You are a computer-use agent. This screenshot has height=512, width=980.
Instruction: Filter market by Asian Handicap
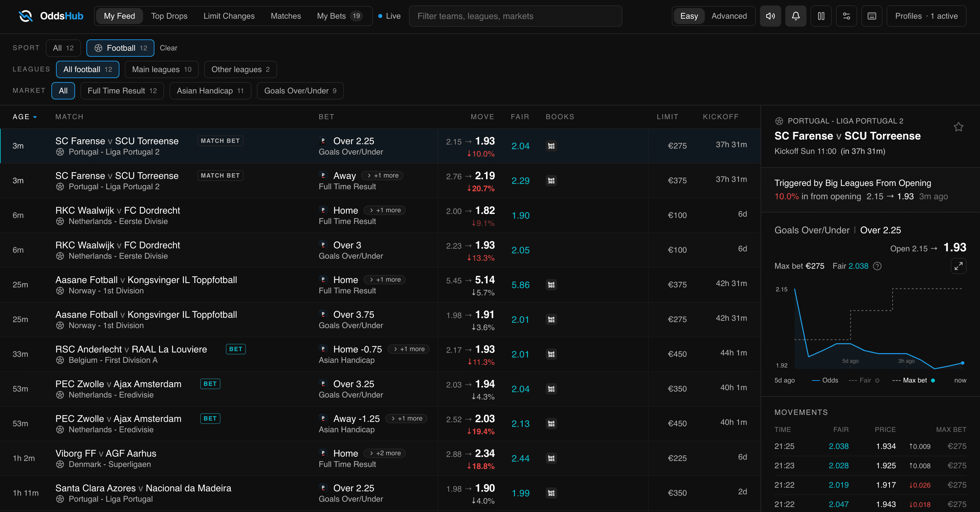pyautogui.click(x=210, y=90)
